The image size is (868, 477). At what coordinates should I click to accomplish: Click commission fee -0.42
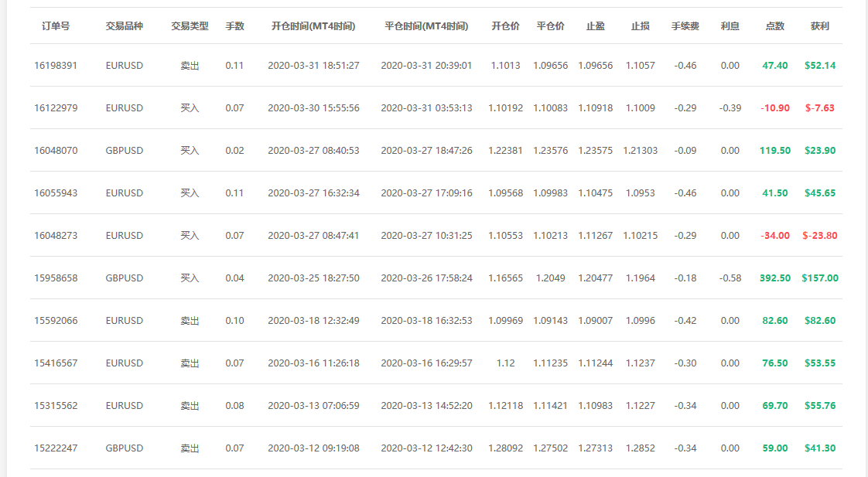685,320
